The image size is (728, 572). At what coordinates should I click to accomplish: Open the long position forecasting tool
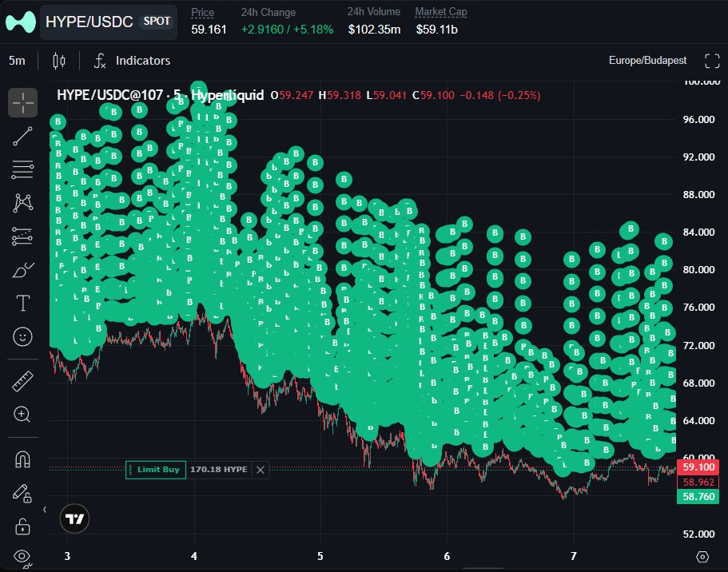(x=22, y=236)
